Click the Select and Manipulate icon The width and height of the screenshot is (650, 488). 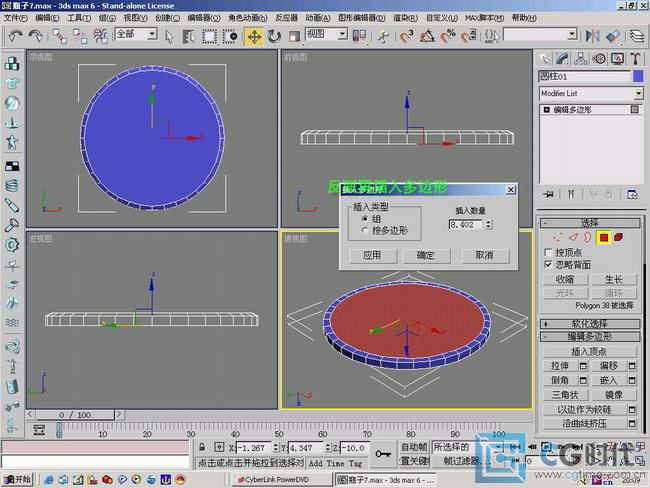383,36
